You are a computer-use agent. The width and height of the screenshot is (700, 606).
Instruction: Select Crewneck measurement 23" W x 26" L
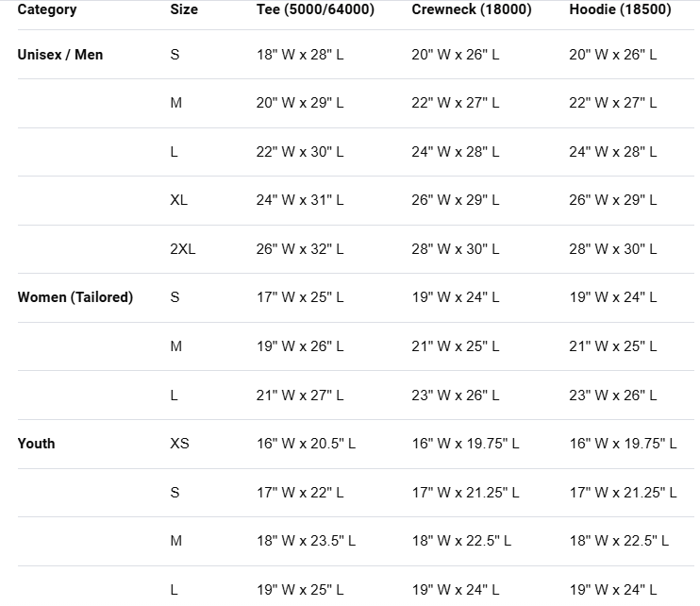point(455,396)
